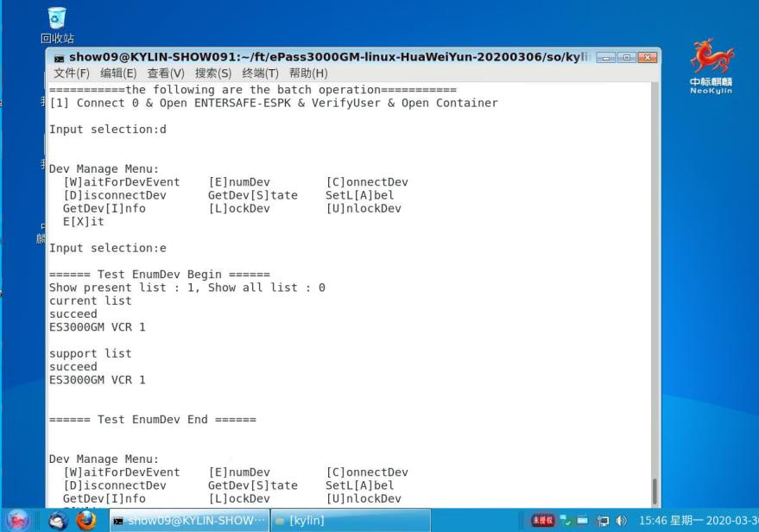Click the red 未授权 tray indicator
This screenshot has height=532, width=759.
tap(542, 521)
